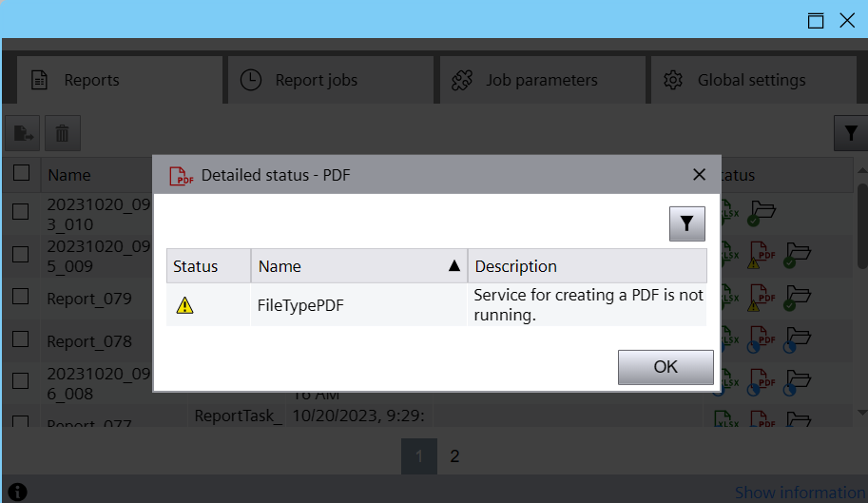Click PDF status icon in 20231020_09 6_008 row
868x503 pixels.
(x=762, y=382)
